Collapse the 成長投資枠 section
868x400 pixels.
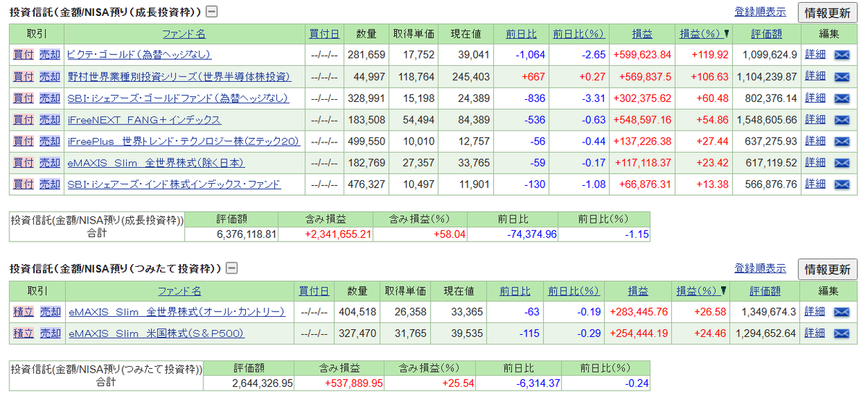point(211,12)
